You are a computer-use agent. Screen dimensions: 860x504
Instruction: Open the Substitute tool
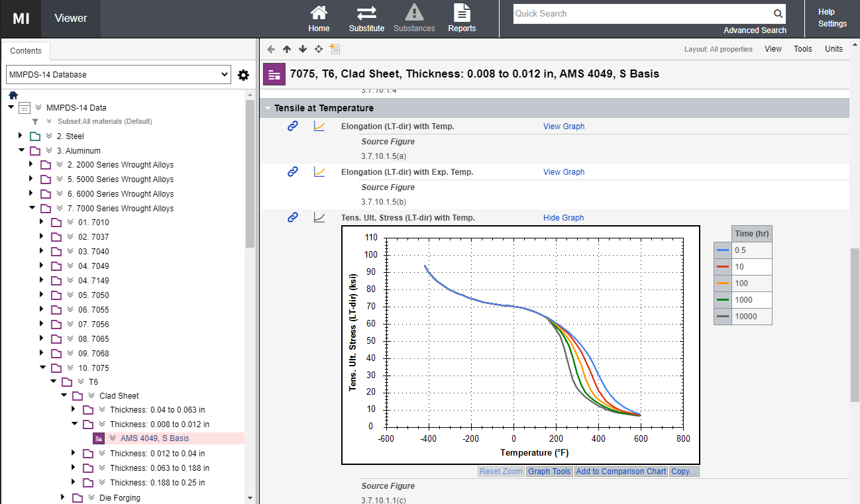pos(366,13)
